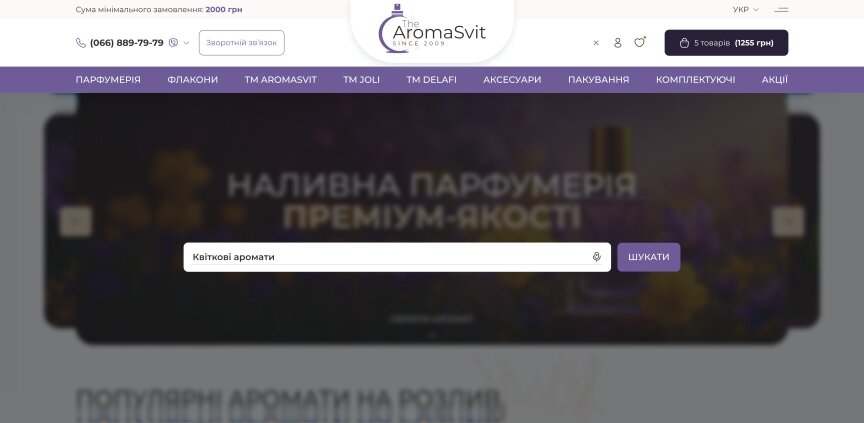Image resolution: width=864 pixels, height=423 pixels.
Task: Click the phone number (066) 889-79-79
Action: pyautogui.click(x=127, y=43)
